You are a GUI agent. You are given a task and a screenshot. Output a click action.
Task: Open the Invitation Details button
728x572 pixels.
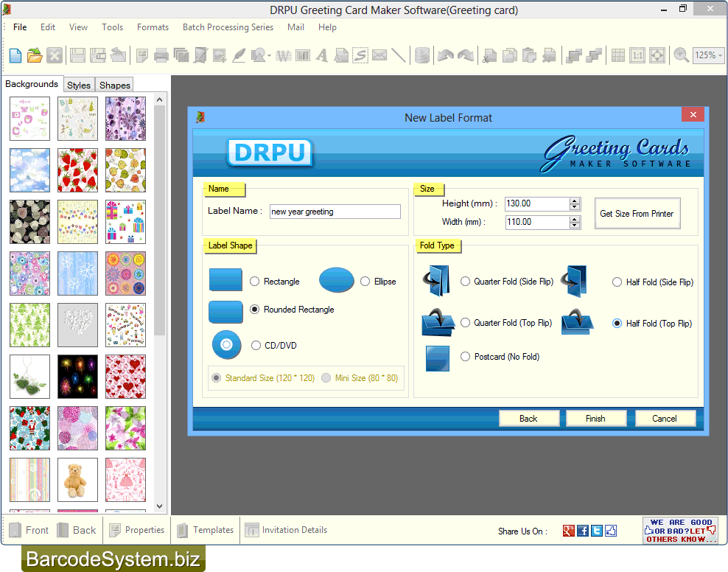[286, 530]
